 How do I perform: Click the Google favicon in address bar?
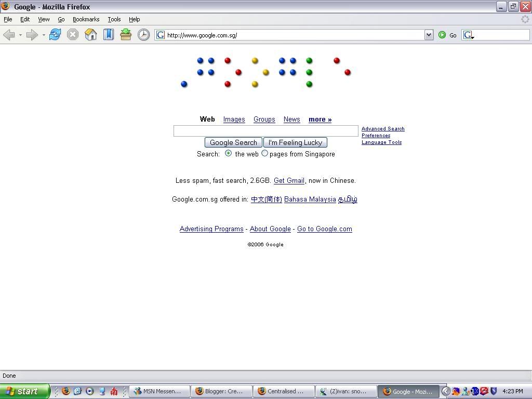point(160,35)
